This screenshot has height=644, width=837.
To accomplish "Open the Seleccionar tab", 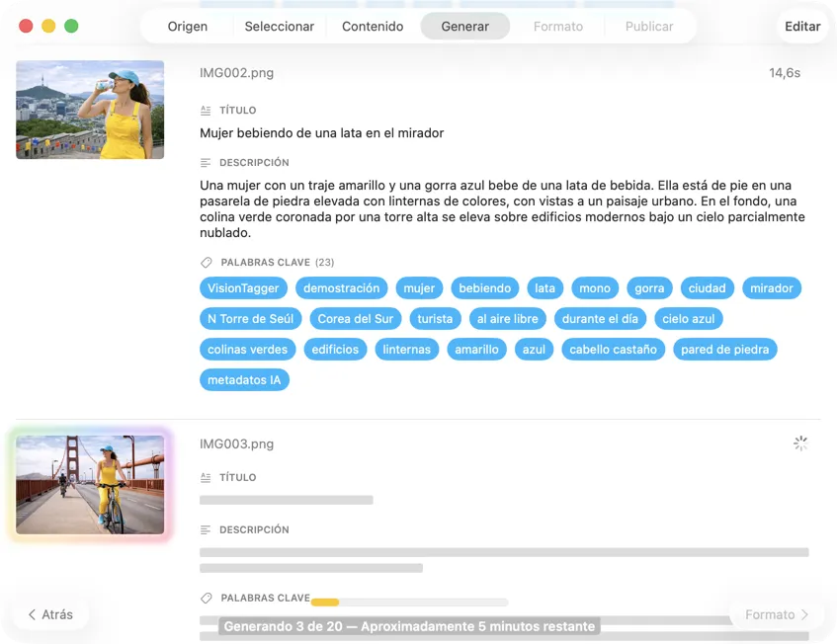I will tap(279, 27).
